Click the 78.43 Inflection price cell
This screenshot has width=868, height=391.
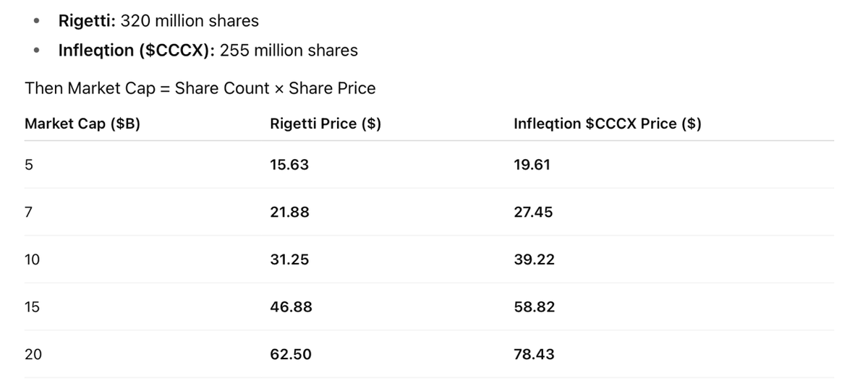click(534, 354)
